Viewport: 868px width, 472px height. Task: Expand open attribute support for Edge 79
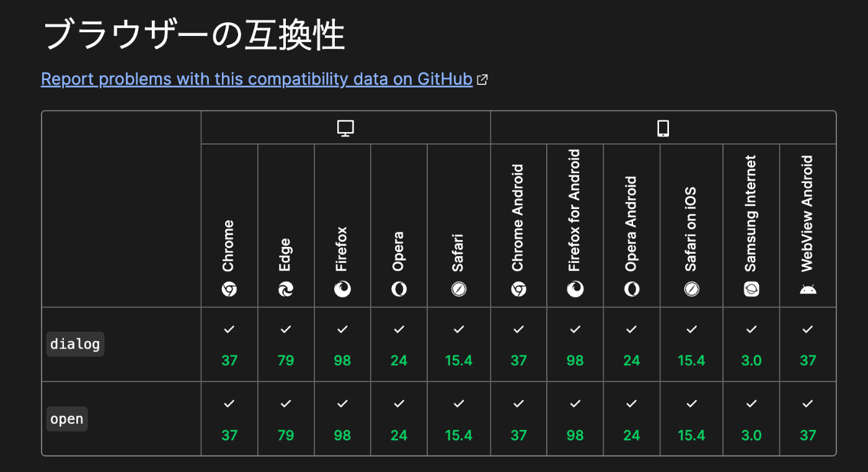click(286, 419)
